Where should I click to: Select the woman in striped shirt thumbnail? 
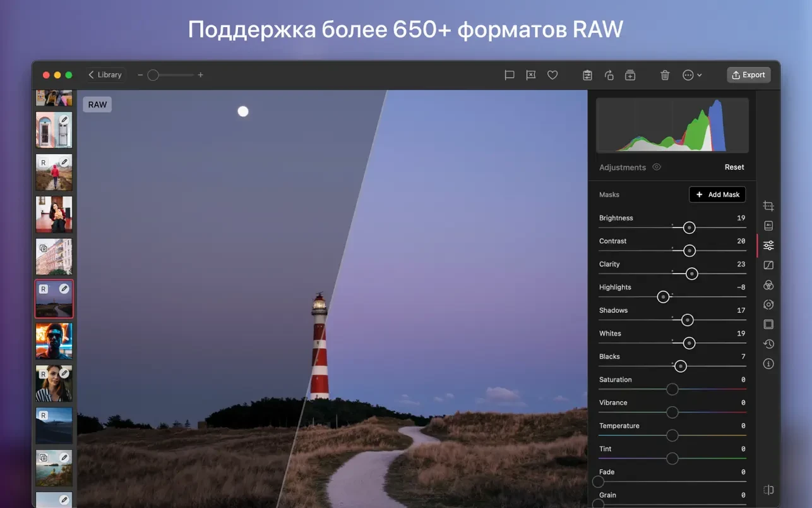pos(54,384)
